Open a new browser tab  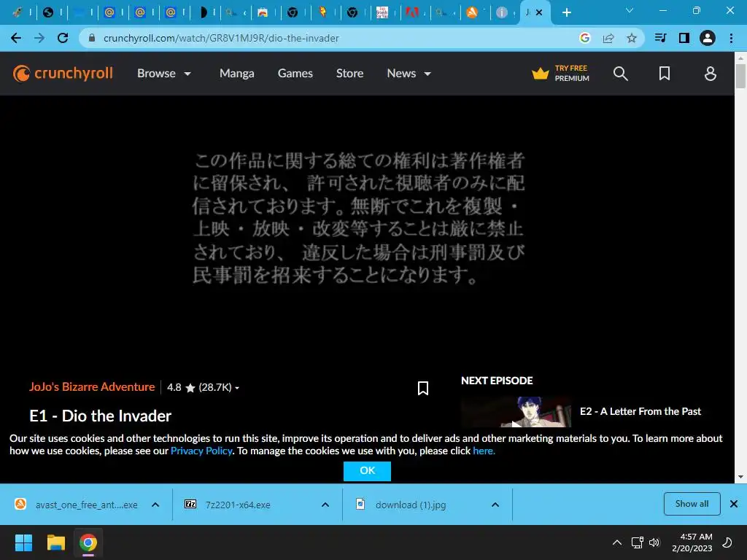[x=566, y=12]
